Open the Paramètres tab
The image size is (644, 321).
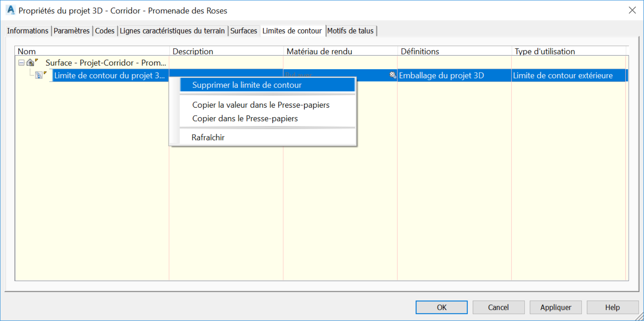point(71,31)
